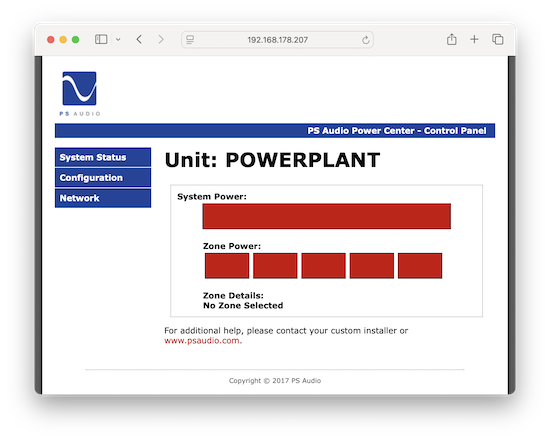
Task: Go forward with the forward arrow
Action: (x=161, y=39)
